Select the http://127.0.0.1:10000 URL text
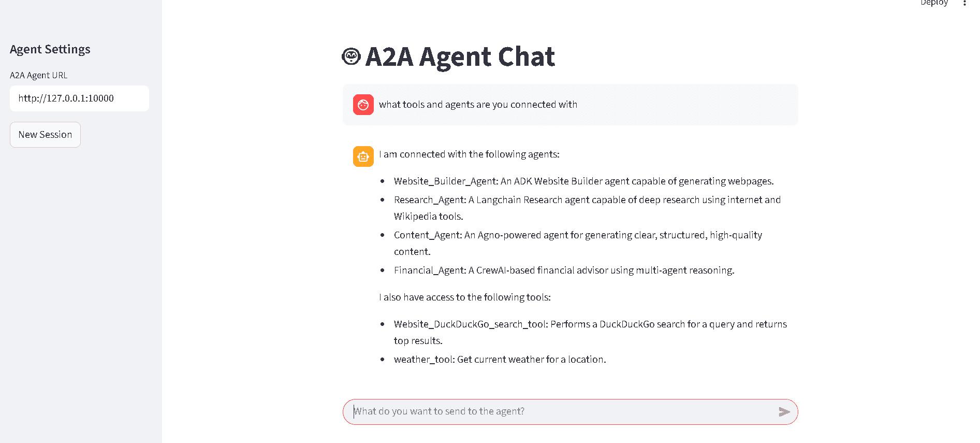The image size is (980, 443). pyautogui.click(x=66, y=98)
